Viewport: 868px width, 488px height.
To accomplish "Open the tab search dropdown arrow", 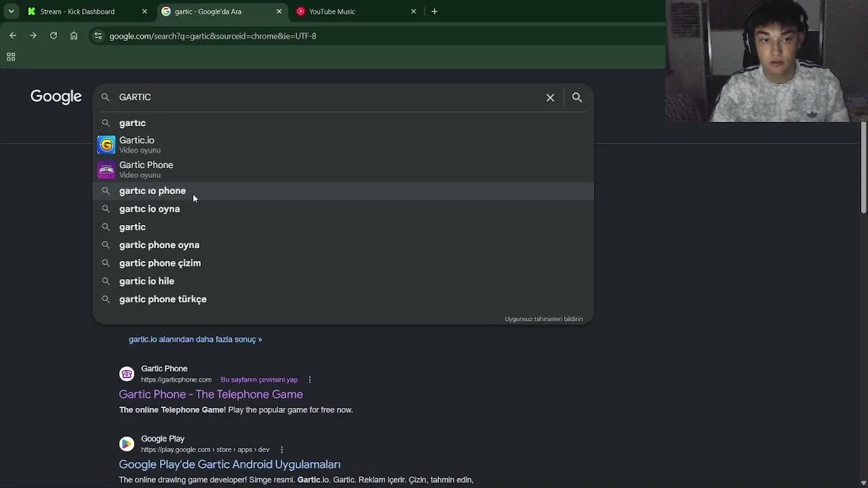I will click(11, 12).
